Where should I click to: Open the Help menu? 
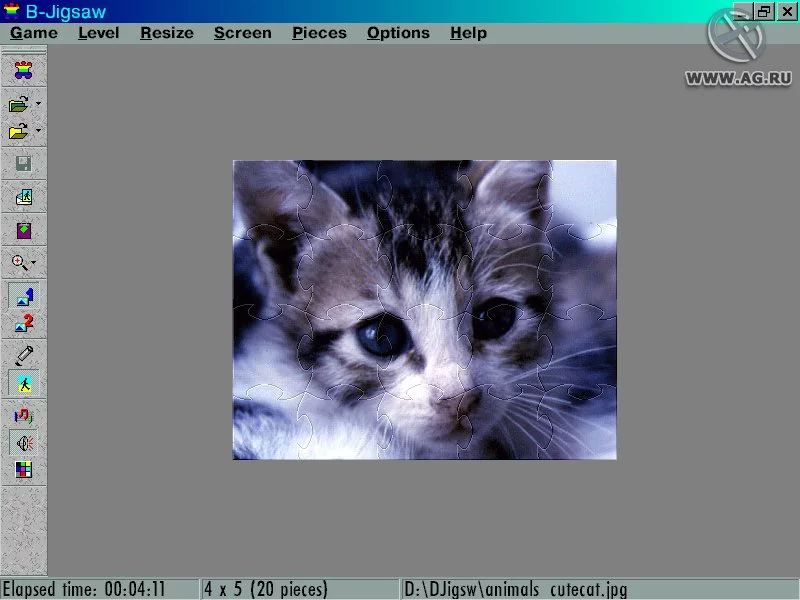468,33
